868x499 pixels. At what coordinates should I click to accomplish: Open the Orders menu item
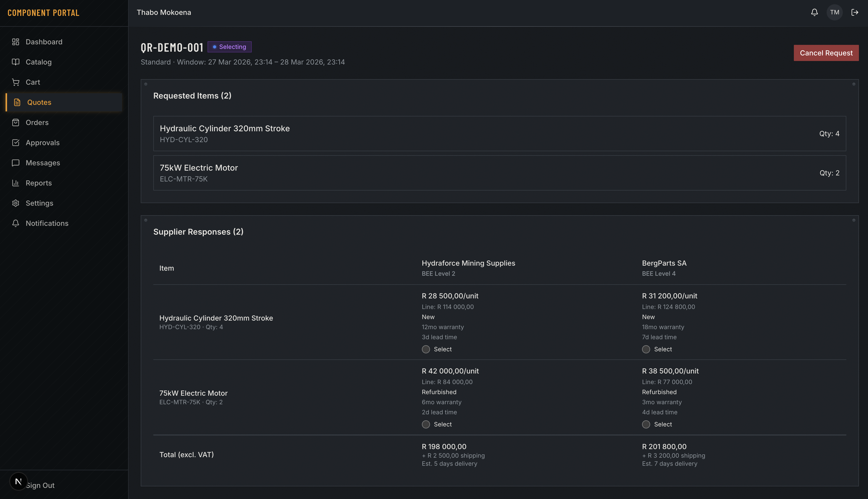pyautogui.click(x=37, y=123)
